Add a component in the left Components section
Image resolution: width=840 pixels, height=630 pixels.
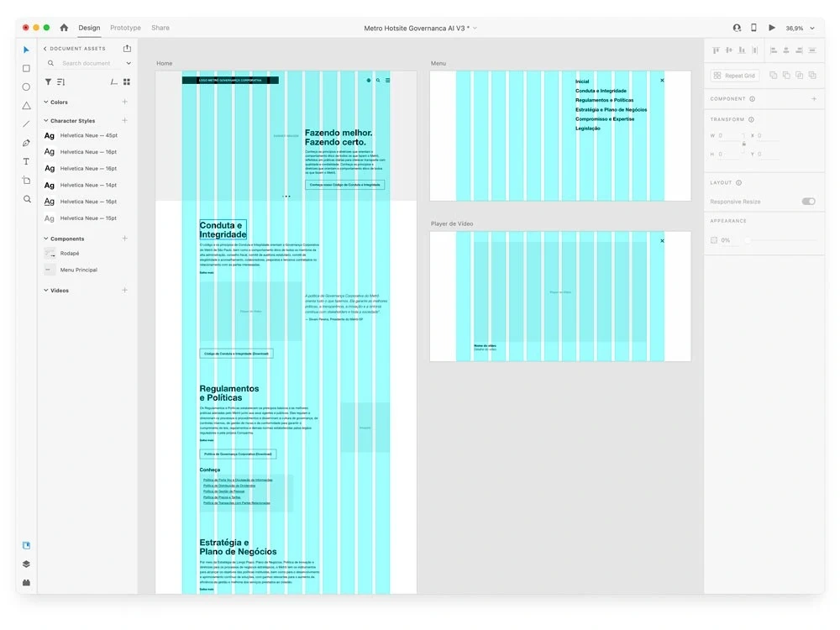pyautogui.click(x=125, y=239)
